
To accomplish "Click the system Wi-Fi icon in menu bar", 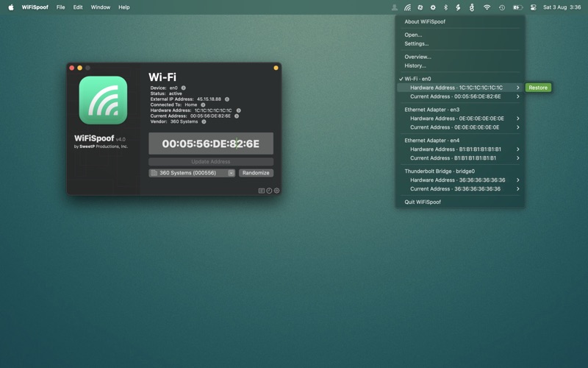I will click(487, 7).
